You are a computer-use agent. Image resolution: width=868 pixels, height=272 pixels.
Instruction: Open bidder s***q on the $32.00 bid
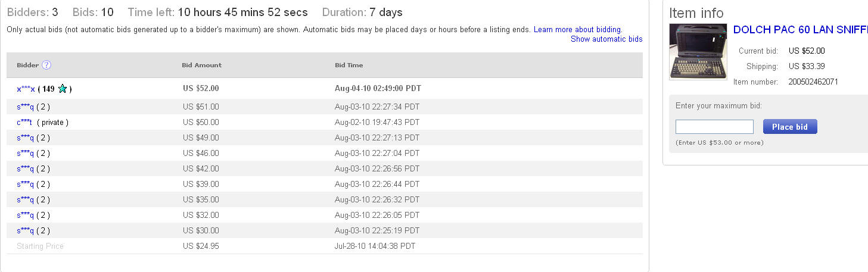(26, 215)
